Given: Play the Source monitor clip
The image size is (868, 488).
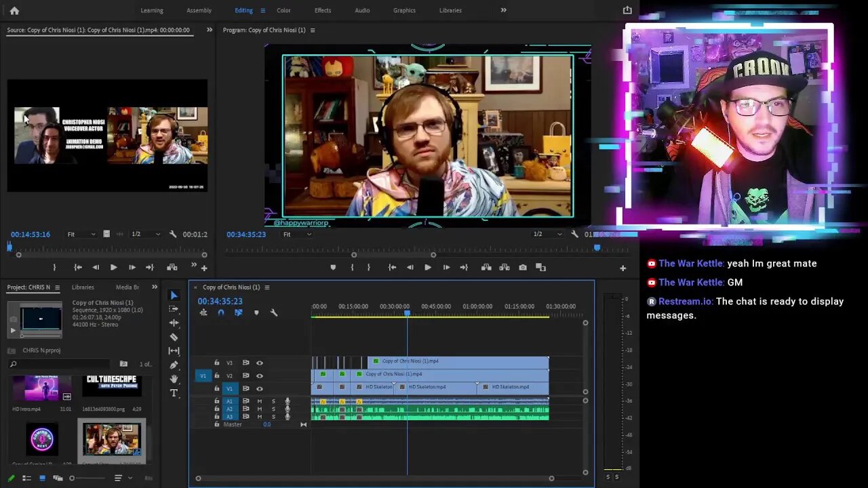Looking at the screenshot, I should [113, 268].
